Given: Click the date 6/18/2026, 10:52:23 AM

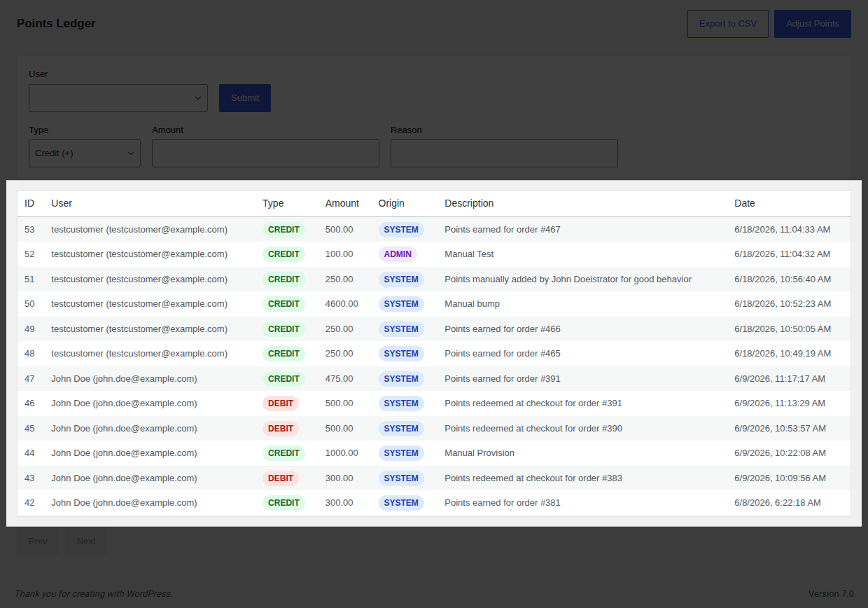Looking at the screenshot, I should (x=783, y=304).
